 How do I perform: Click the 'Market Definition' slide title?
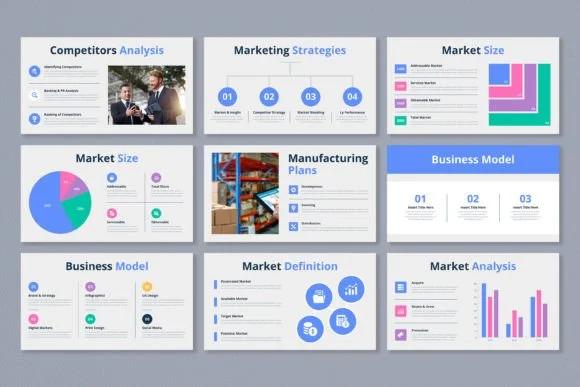point(290,266)
